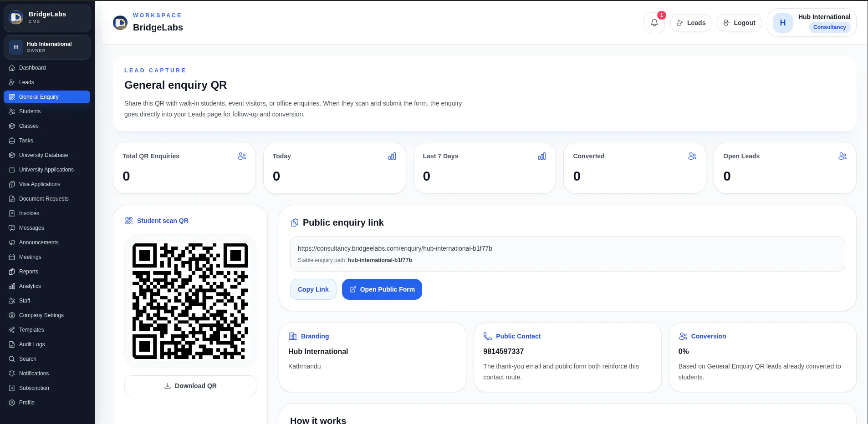Click the Visa Applications icon

(12, 184)
